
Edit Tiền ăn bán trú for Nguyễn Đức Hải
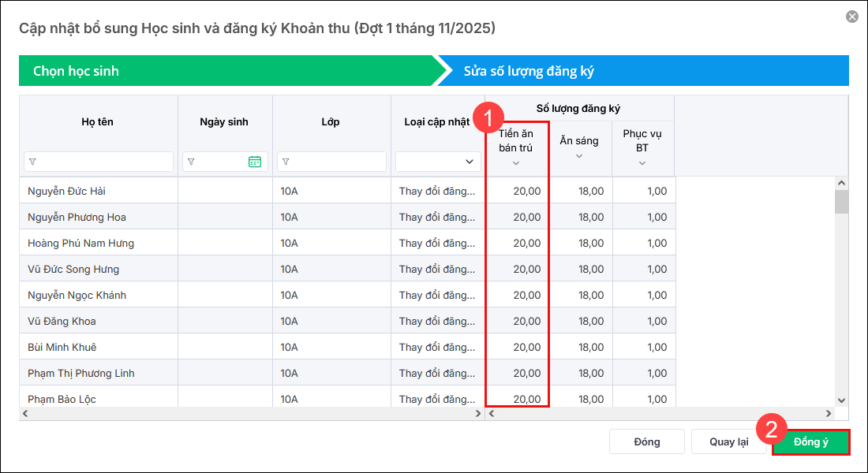pos(518,191)
